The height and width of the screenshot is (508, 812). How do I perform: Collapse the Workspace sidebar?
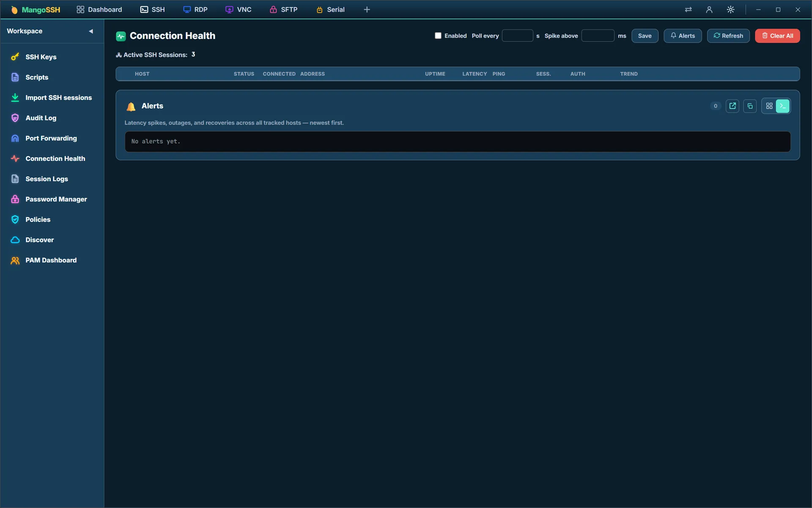click(91, 31)
